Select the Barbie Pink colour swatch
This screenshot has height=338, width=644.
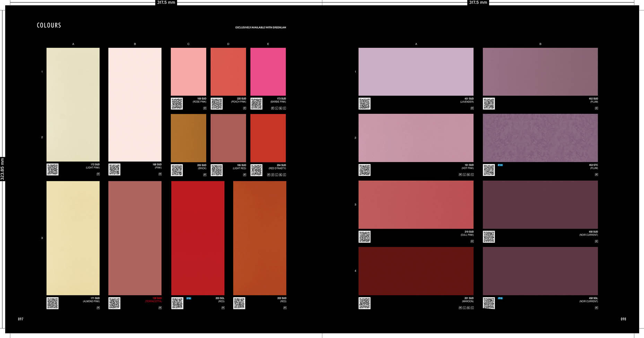[x=268, y=72]
